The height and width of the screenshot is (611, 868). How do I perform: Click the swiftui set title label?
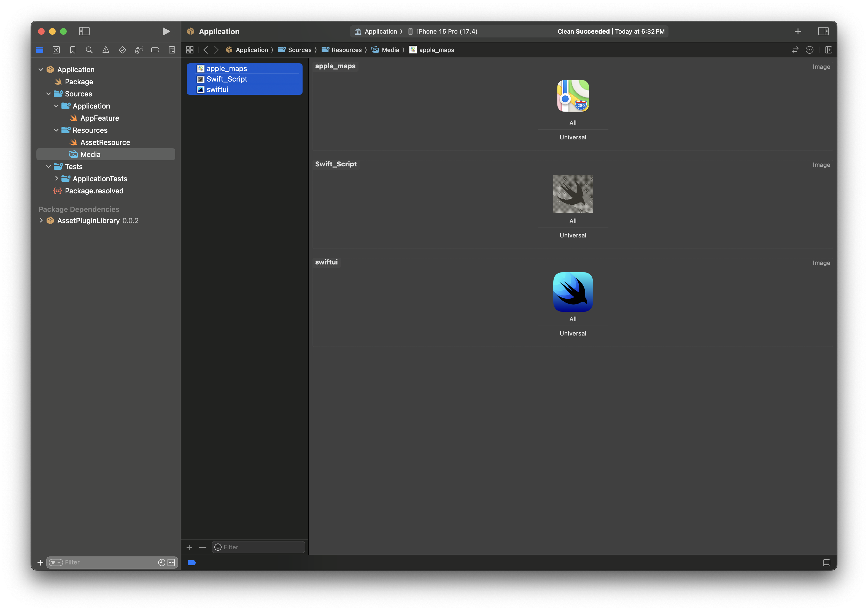click(327, 262)
